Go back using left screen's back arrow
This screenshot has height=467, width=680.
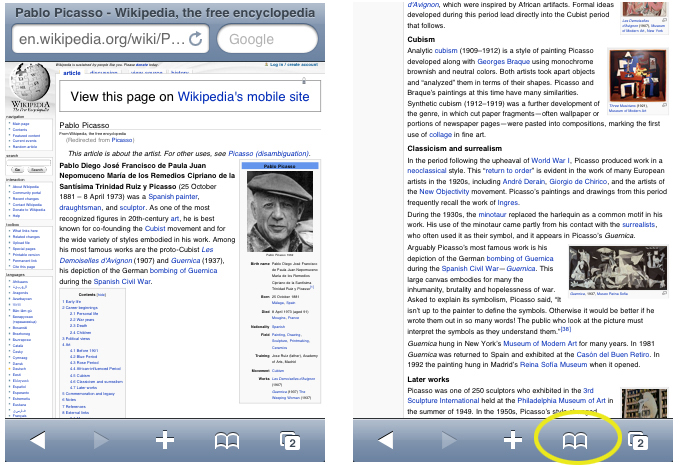click(38, 441)
